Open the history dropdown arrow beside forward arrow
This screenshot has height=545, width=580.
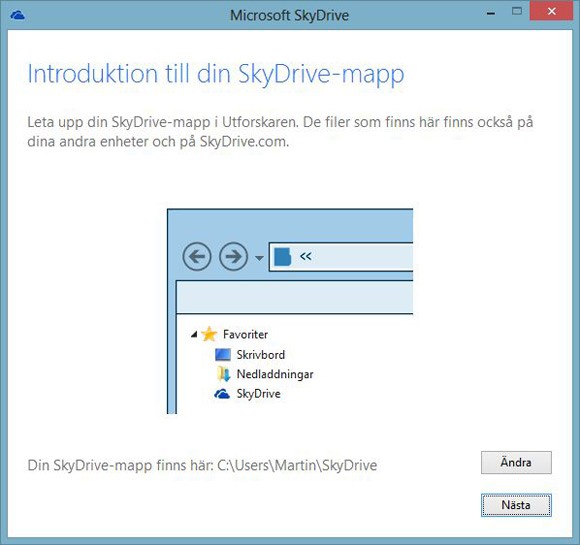pos(259,258)
